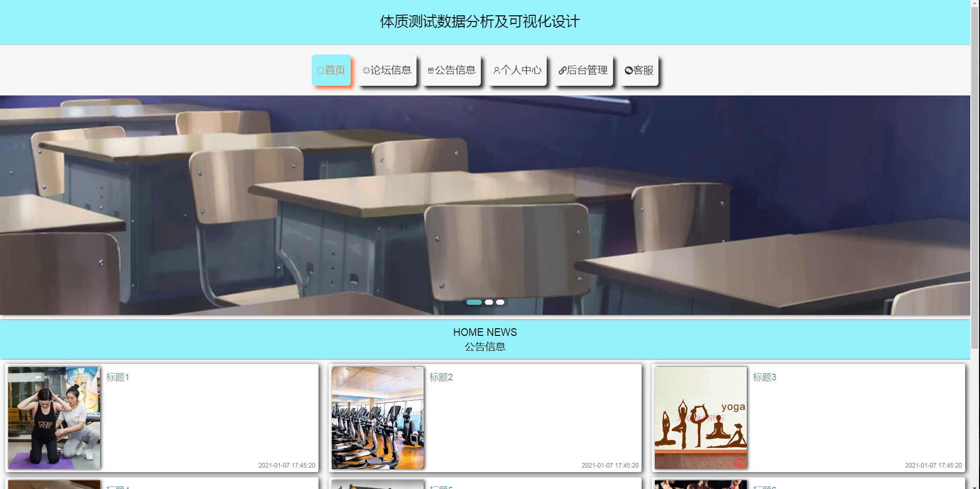Go to 公告信息 in the navigation bar

pos(452,70)
